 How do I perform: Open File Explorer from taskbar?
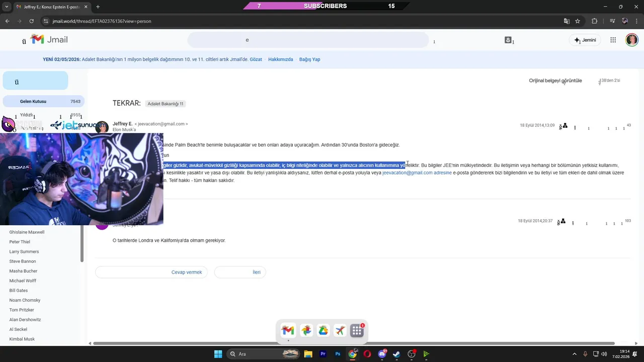(308, 354)
